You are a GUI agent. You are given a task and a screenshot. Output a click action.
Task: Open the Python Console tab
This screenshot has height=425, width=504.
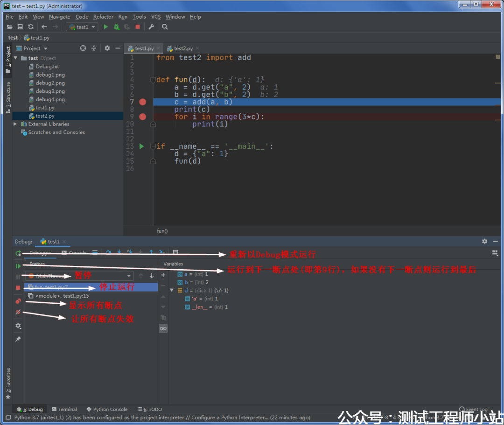(107, 409)
